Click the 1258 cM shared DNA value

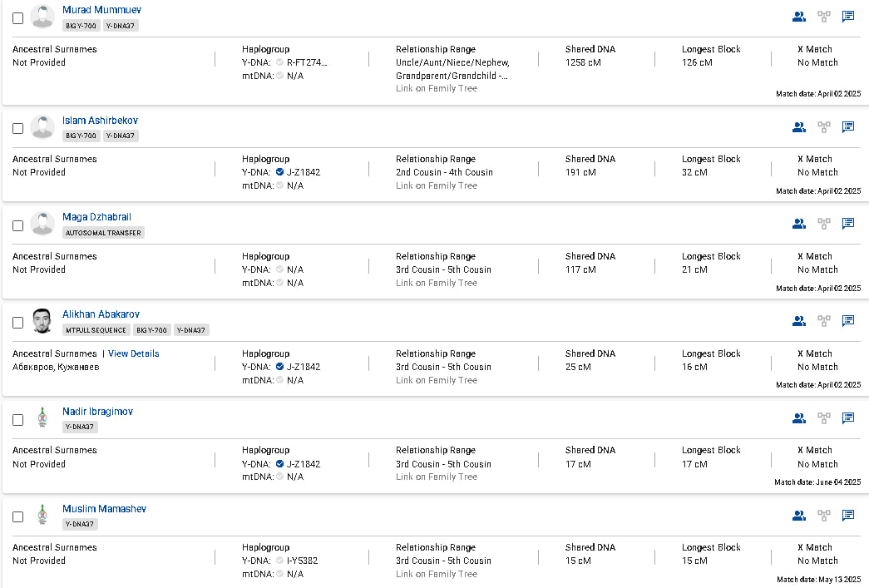click(x=583, y=62)
